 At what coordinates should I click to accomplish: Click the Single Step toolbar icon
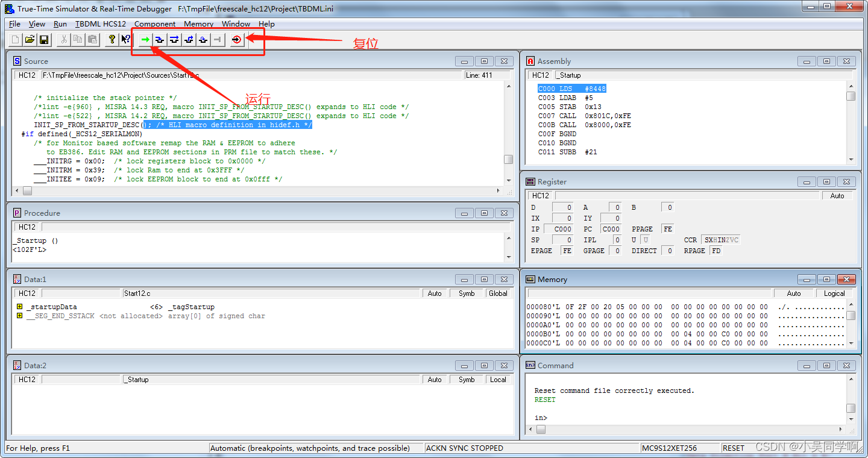[x=160, y=40]
